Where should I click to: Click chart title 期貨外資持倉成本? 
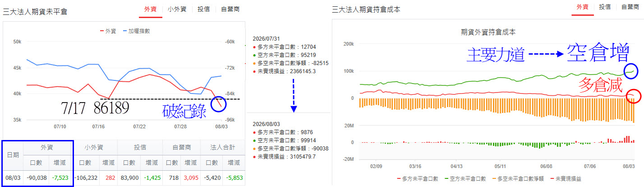click(x=488, y=32)
